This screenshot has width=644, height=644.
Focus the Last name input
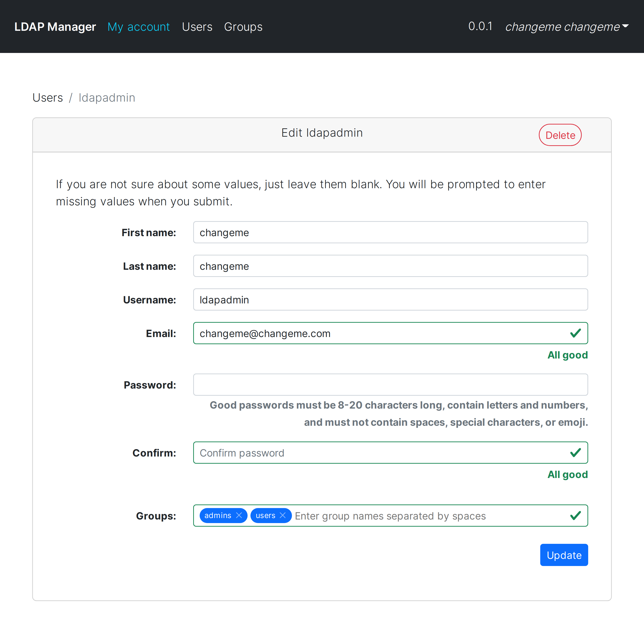390,266
